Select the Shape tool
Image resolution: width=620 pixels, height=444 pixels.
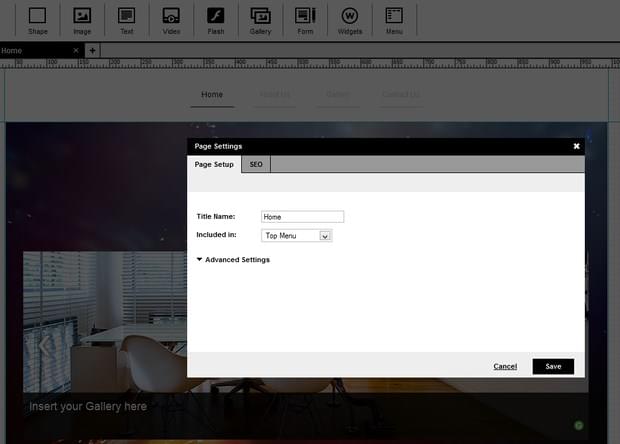(38, 21)
